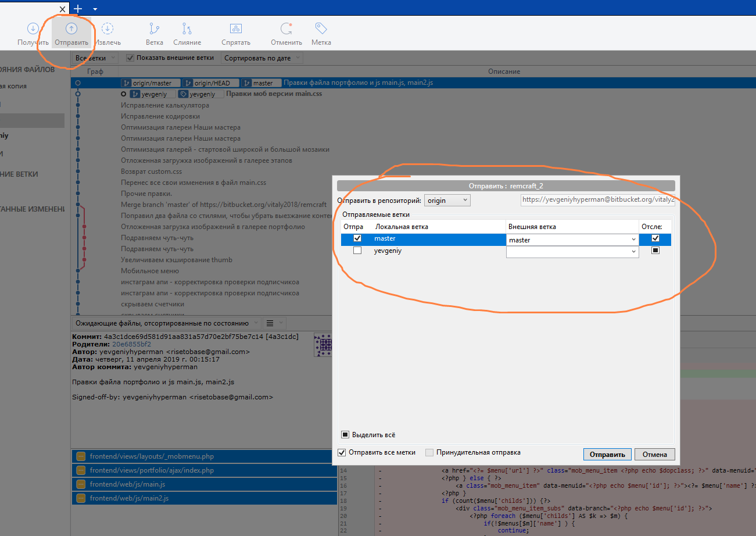Viewport: 756px width, 536px height.
Task: Click the Граф column header
Action: (95, 72)
